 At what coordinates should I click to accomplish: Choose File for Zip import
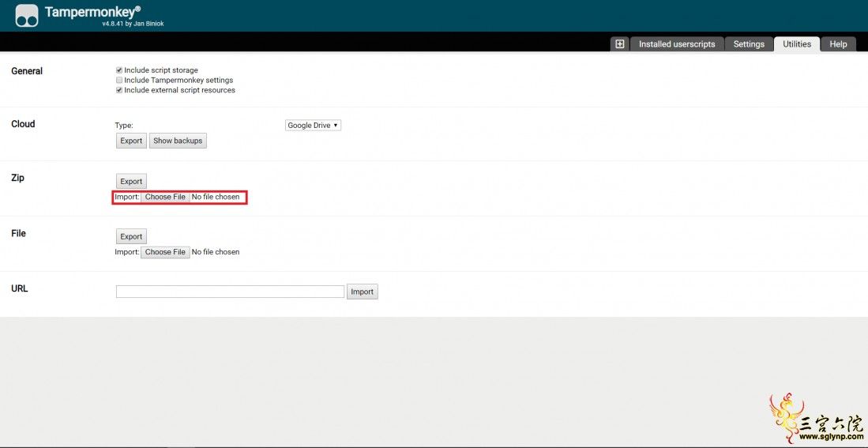click(165, 197)
